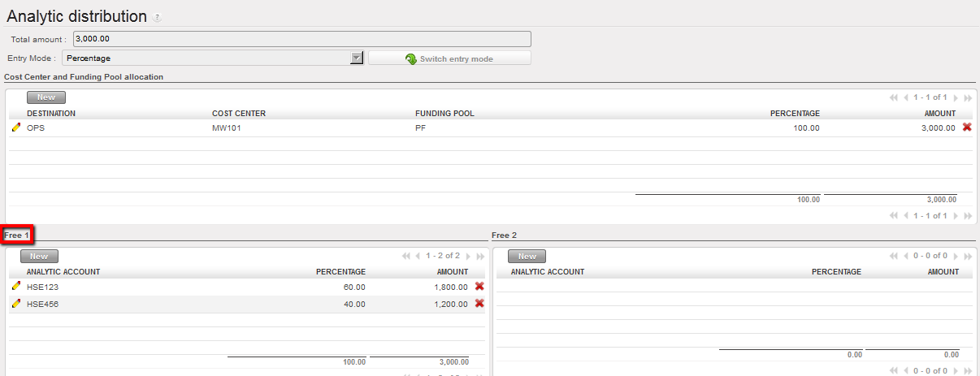Go to next page in top allocation pager

(956, 97)
